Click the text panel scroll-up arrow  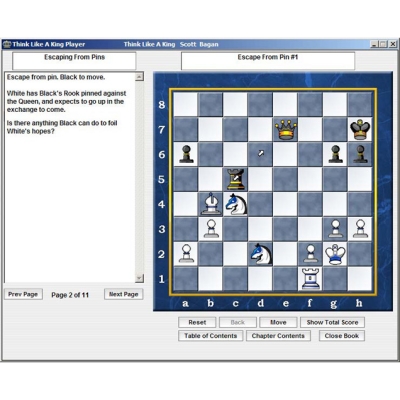pos(139,77)
